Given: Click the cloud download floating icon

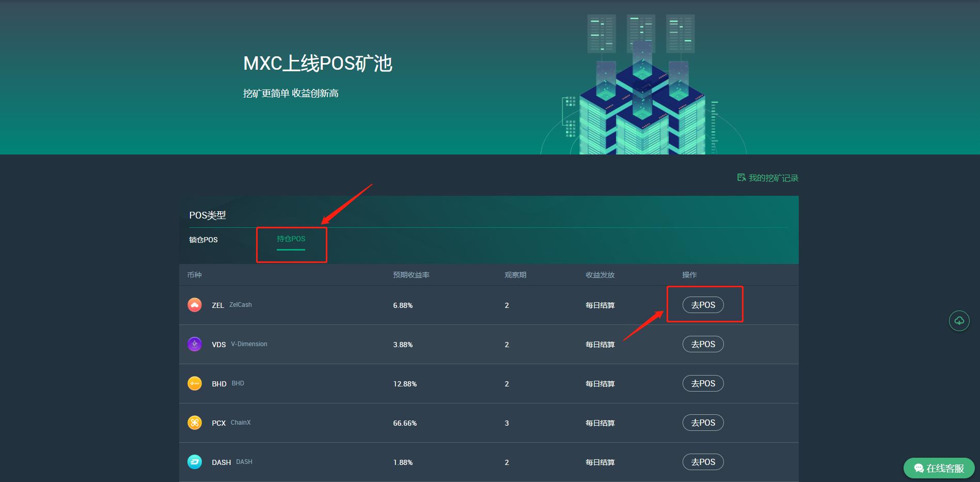Looking at the screenshot, I should pos(959,321).
